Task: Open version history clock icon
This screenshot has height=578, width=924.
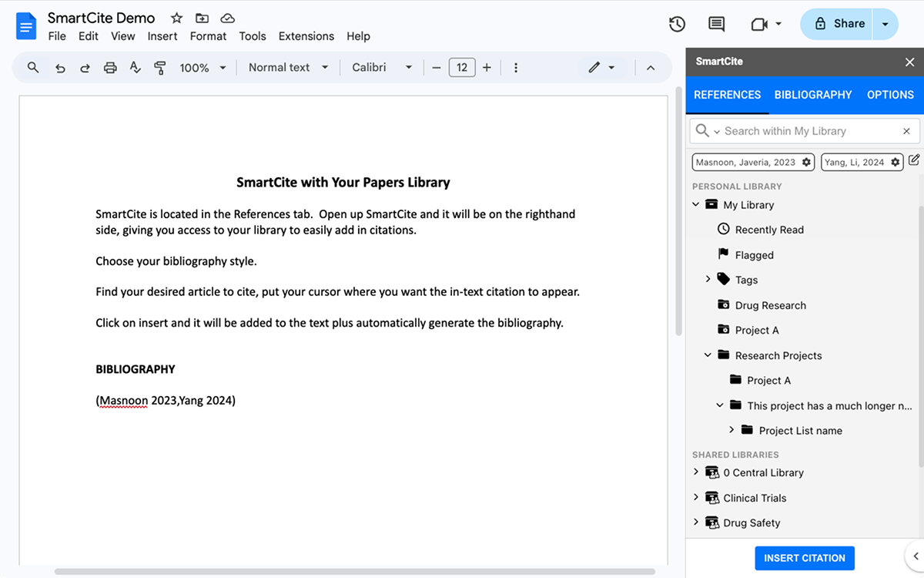Action: click(677, 24)
